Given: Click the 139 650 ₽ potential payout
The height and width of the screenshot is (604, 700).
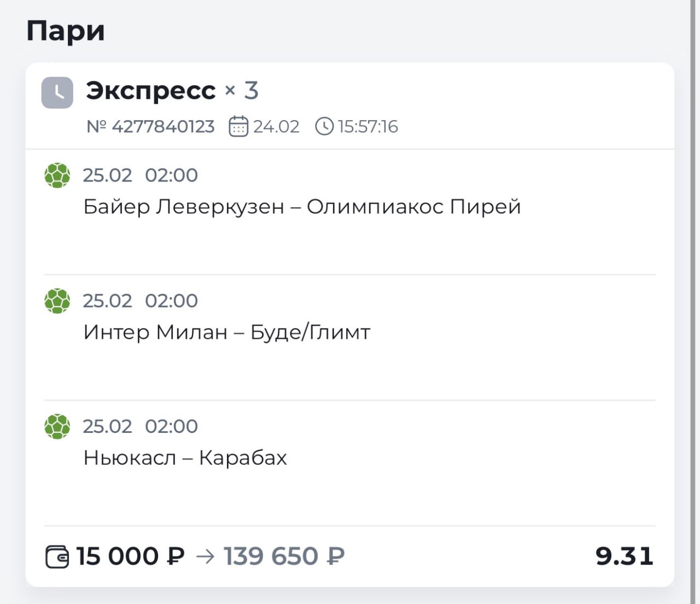Looking at the screenshot, I should click(x=284, y=556).
